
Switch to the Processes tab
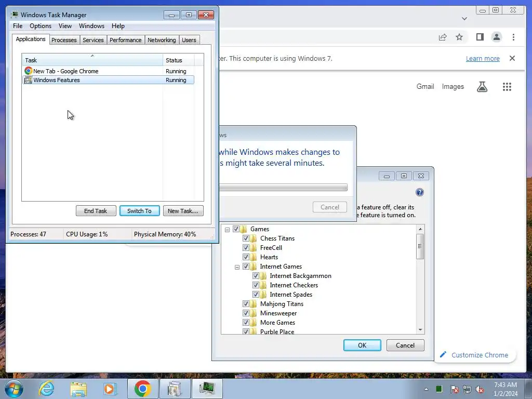(64, 40)
